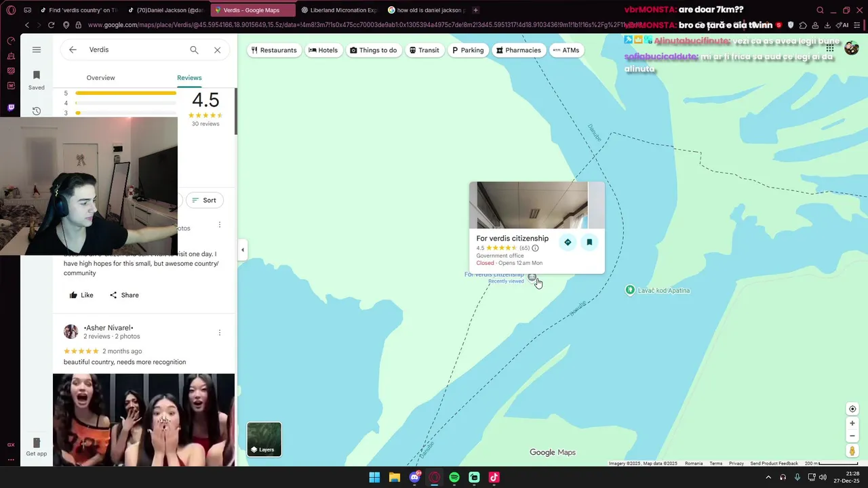Open Send Product Feedback link

(x=774, y=464)
